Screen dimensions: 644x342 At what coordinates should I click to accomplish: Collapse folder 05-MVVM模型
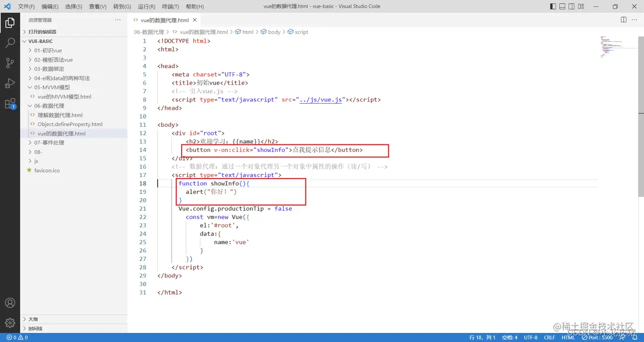point(73,88)
